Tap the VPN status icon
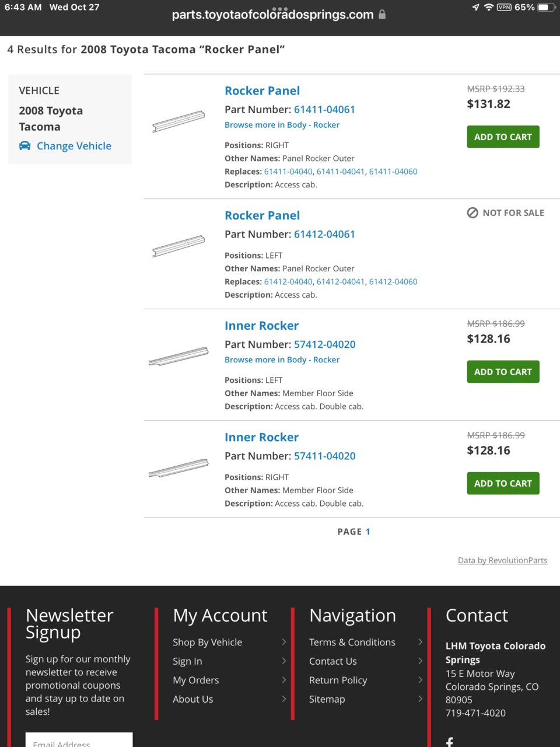The width and height of the screenshot is (560, 747). (504, 8)
